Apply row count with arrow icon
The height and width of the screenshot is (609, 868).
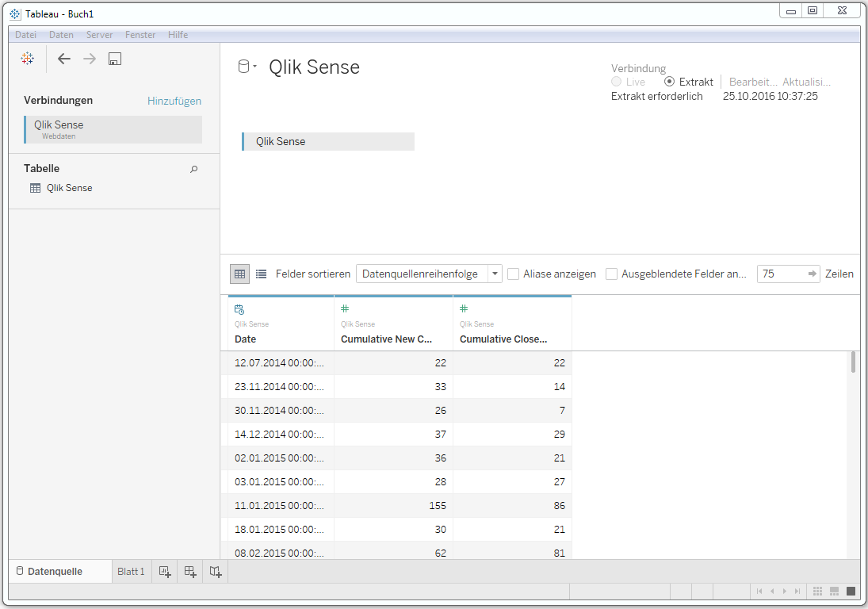point(812,274)
